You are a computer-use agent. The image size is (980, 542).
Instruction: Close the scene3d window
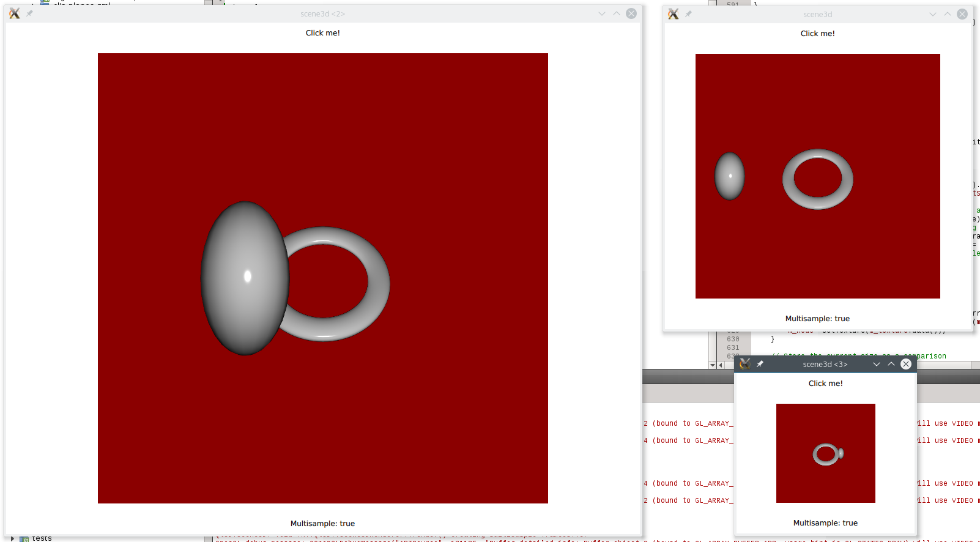point(962,14)
